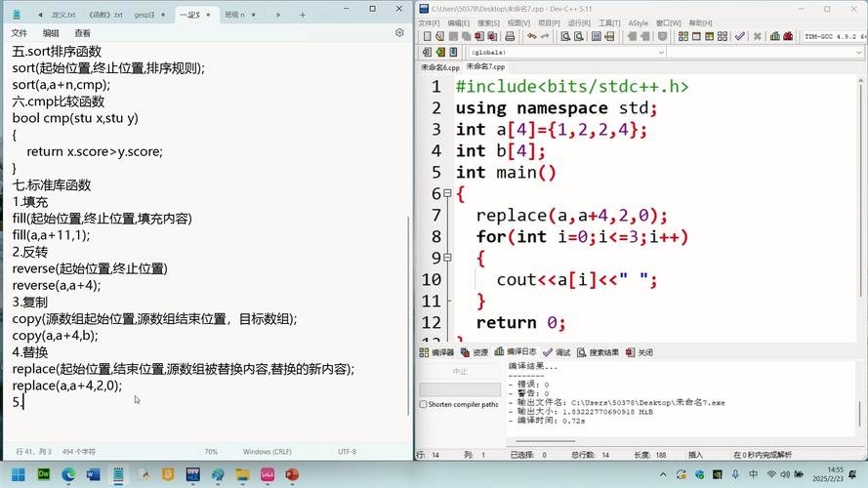Click the grey X stop icon in Dev-C++ toolbar
Screen dimensions: 868x488
click(x=757, y=36)
